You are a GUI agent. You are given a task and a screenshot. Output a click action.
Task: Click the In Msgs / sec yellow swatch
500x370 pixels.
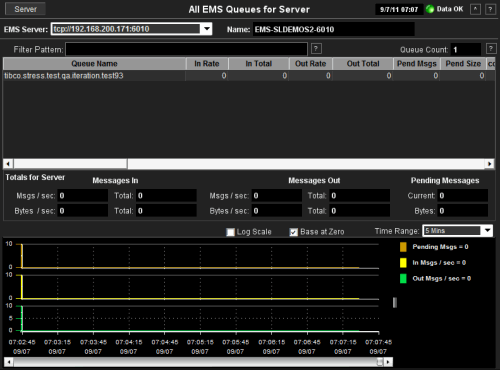[403, 263]
